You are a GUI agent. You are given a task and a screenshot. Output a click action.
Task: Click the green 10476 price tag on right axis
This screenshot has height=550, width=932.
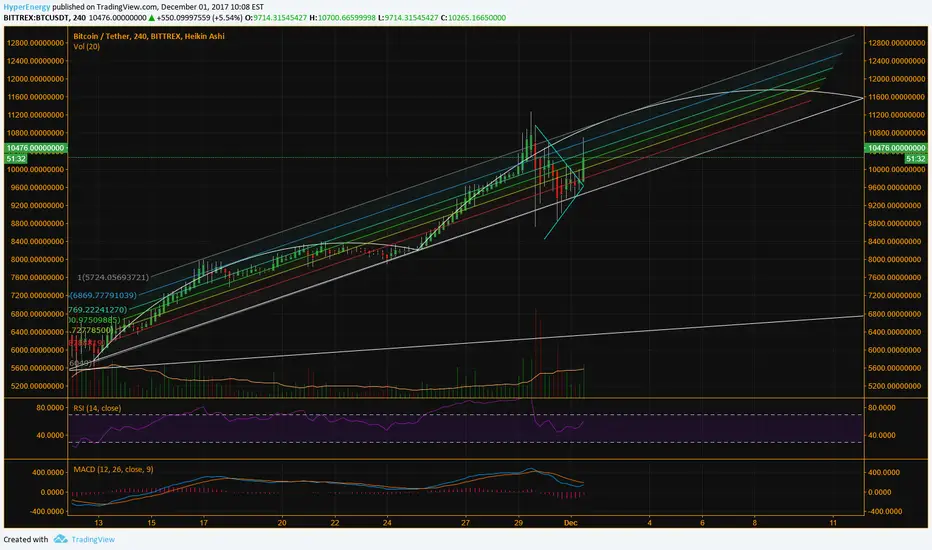(896, 148)
